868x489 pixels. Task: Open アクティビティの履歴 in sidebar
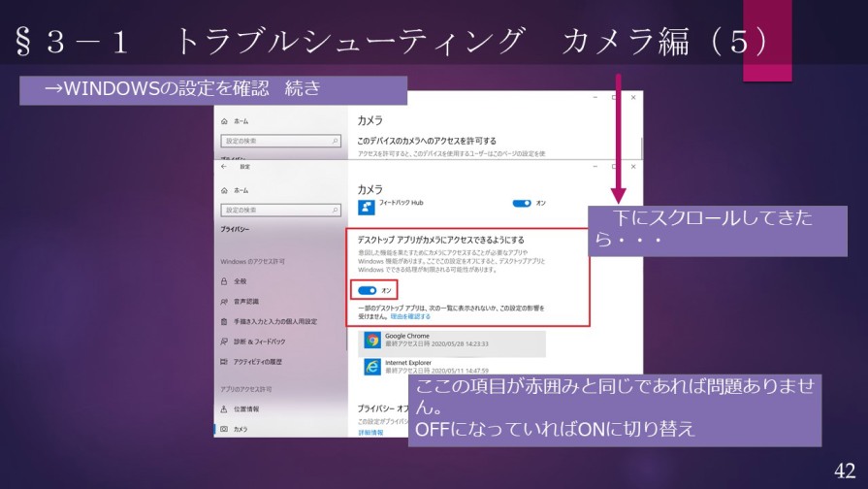(x=257, y=362)
